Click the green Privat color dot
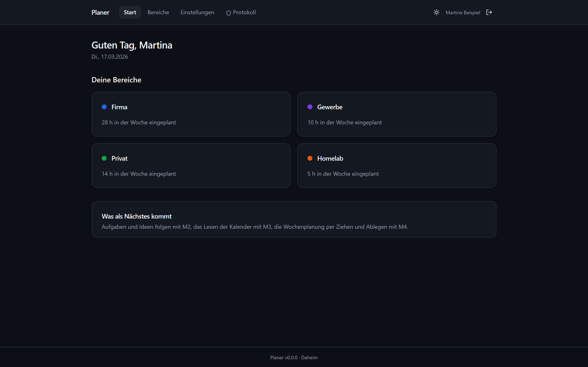Viewport: 588px width, 367px height. (104, 158)
